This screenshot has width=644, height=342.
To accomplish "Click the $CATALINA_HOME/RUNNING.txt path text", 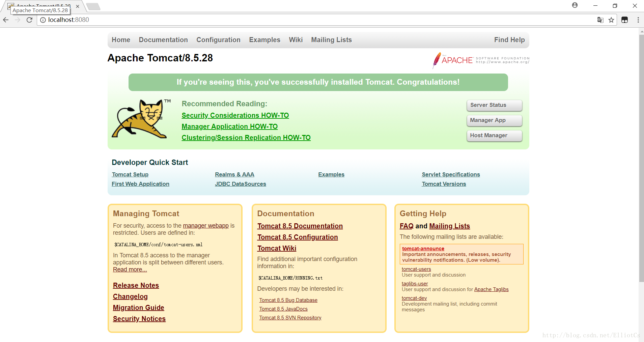I will [290, 278].
